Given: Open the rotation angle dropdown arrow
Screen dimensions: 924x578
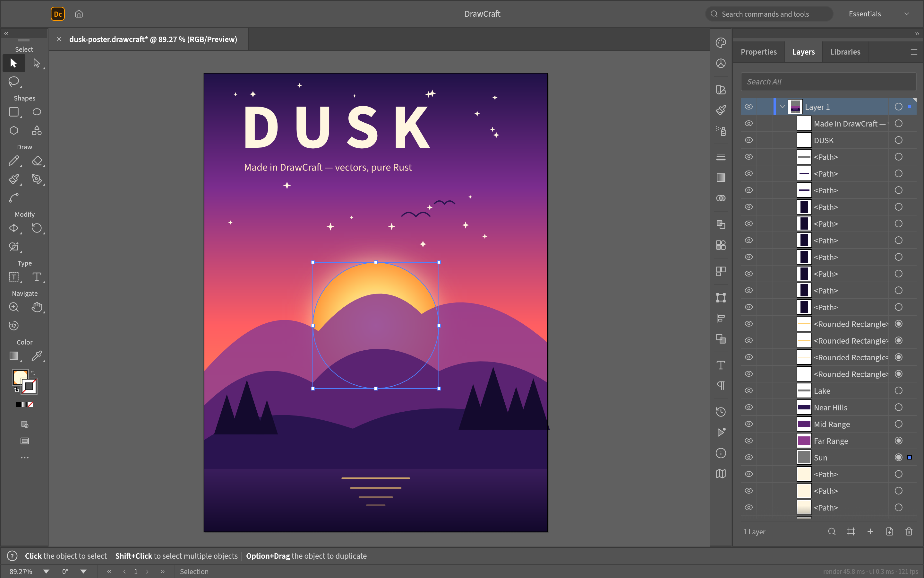Looking at the screenshot, I should click(x=83, y=572).
